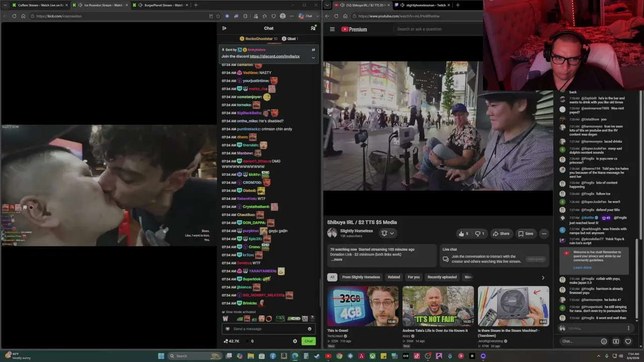Mute the BurgerPlanet Stream tab
Screen dimensions: 644x362
click(140, 5)
